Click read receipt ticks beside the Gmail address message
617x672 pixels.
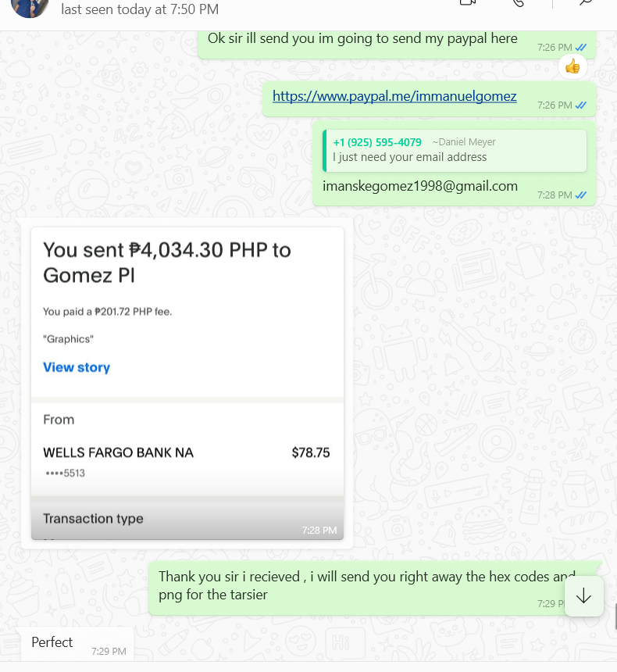click(580, 195)
